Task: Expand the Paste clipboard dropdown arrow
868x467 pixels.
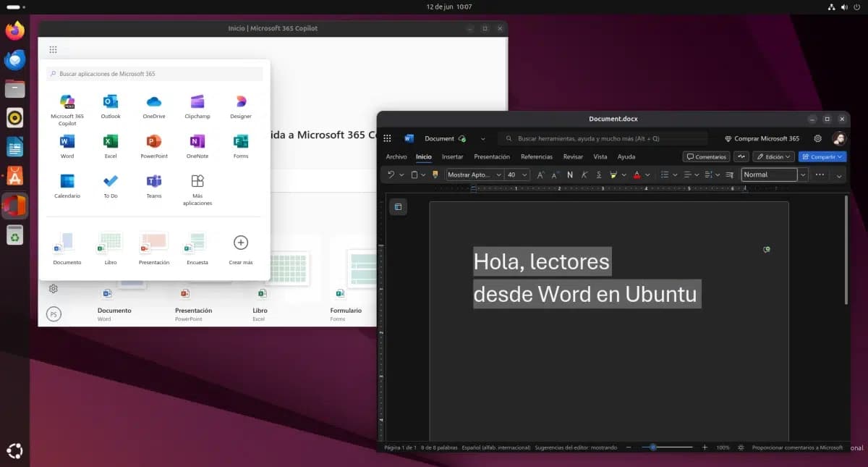Action: click(x=424, y=174)
